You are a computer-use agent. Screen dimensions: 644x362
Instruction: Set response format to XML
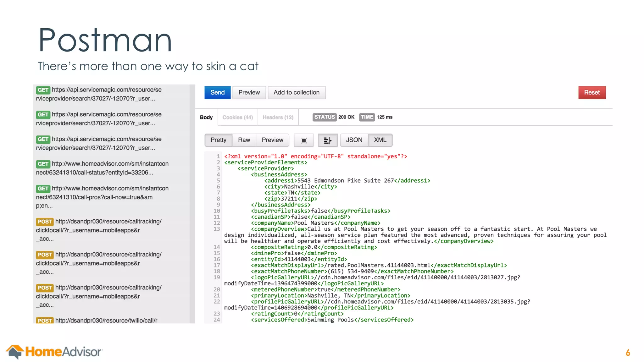point(380,140)
